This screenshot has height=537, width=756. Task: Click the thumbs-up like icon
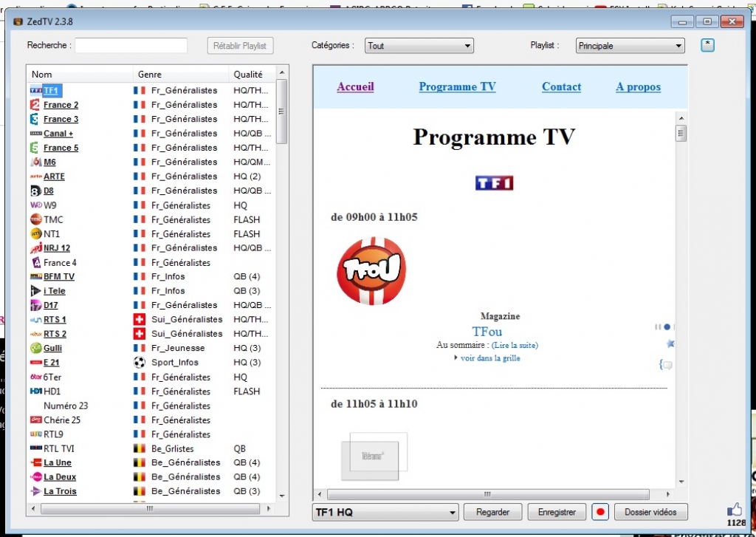coord(735,510)
